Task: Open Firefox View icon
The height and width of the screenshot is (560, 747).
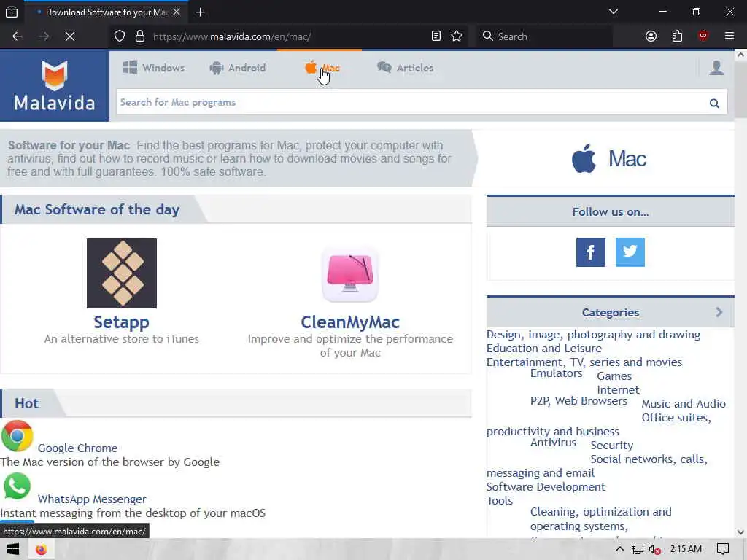Action: click(12, 12)
